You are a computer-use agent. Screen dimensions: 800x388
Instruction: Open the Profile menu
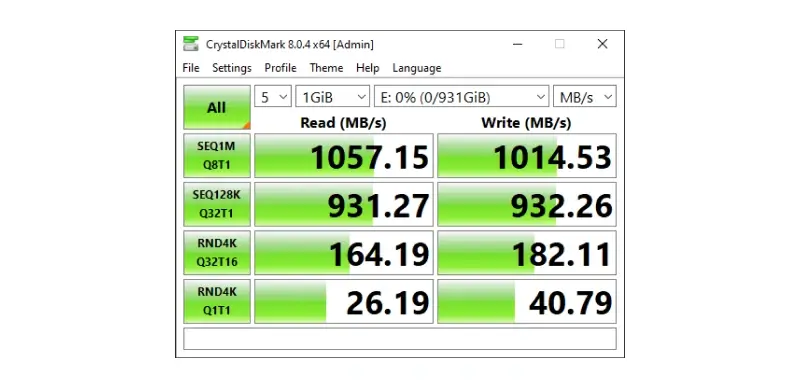click(x=280, y=68)
